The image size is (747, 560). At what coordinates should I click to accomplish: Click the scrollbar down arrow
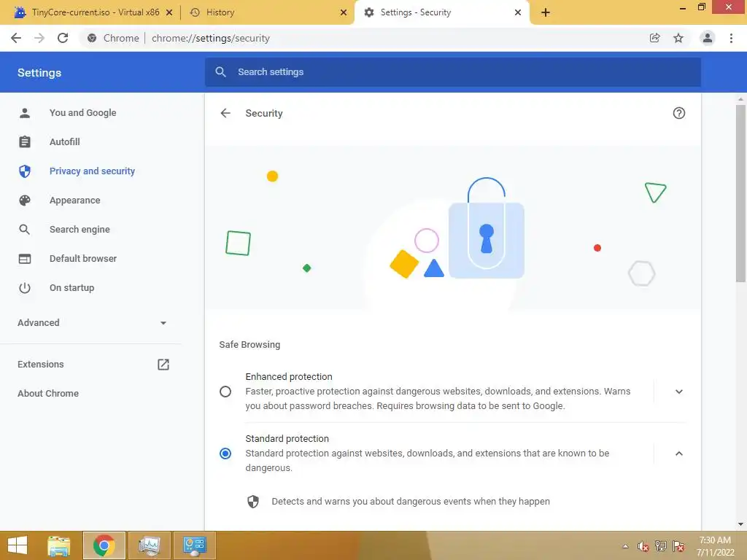point(740,524)
